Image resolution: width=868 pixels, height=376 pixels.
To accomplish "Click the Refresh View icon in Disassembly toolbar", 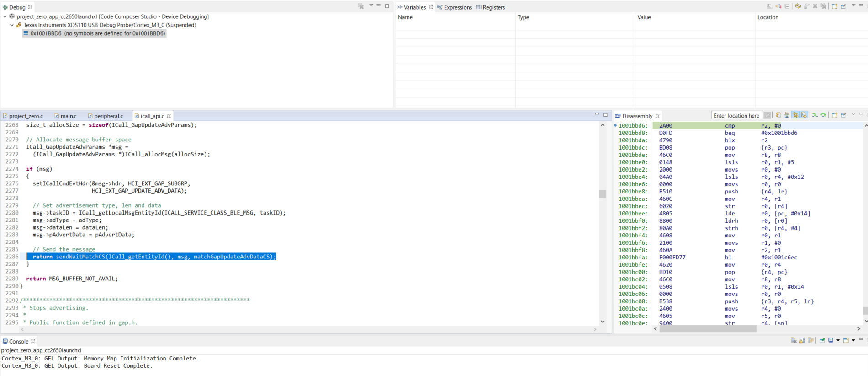I will [x=778, y=115].
